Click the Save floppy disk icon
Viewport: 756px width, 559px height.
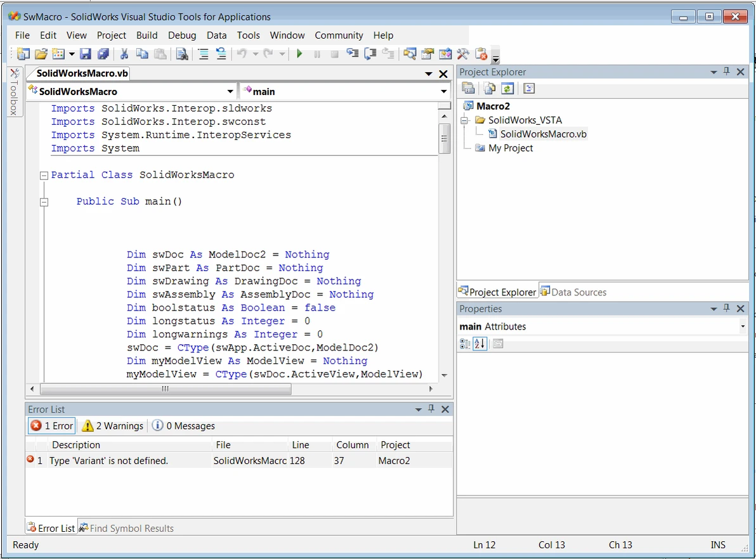(86, 54)
